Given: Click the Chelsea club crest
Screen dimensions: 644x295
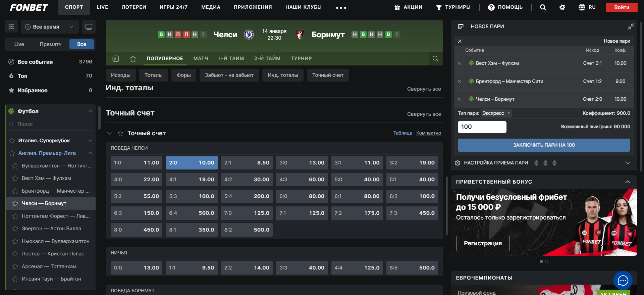Looking at the screenshot, I should click(x=249, y=35).
